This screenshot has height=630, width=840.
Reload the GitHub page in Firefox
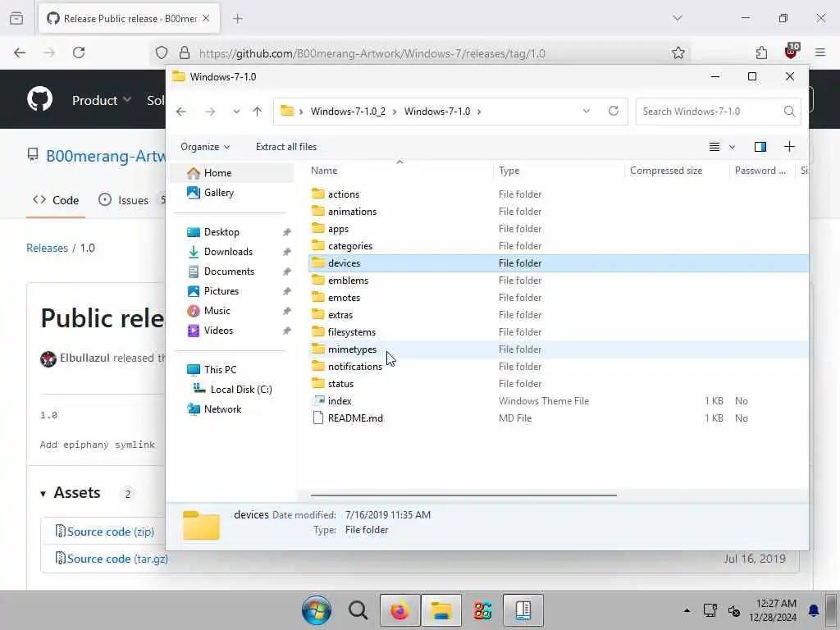(x=79, y=52)
